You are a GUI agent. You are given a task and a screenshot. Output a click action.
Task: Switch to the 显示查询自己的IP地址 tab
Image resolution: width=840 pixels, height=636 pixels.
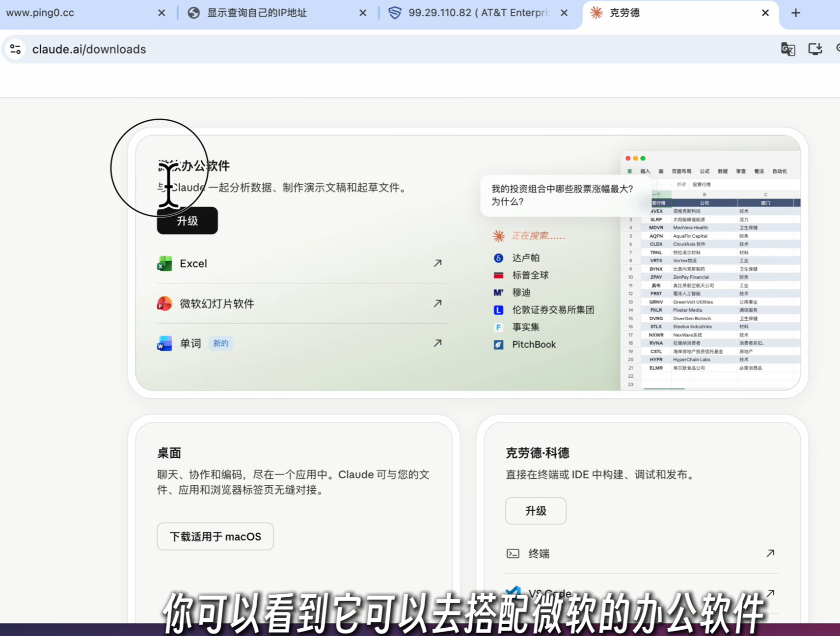click(277, 13)
